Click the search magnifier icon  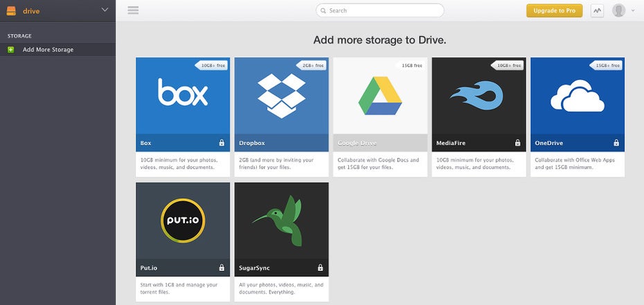[x=323, y=10]
